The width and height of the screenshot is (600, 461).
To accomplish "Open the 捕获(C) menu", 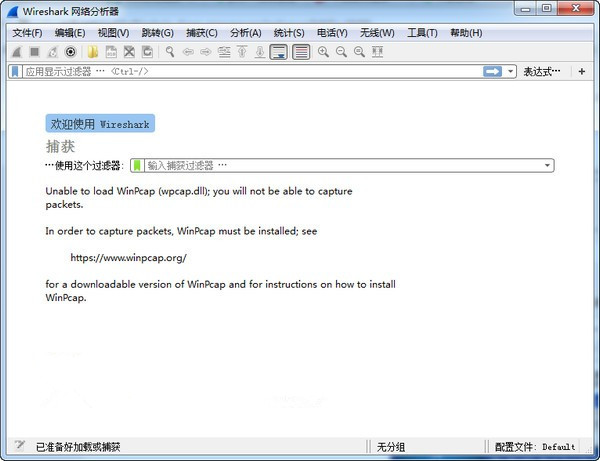I will click(202, 33).
